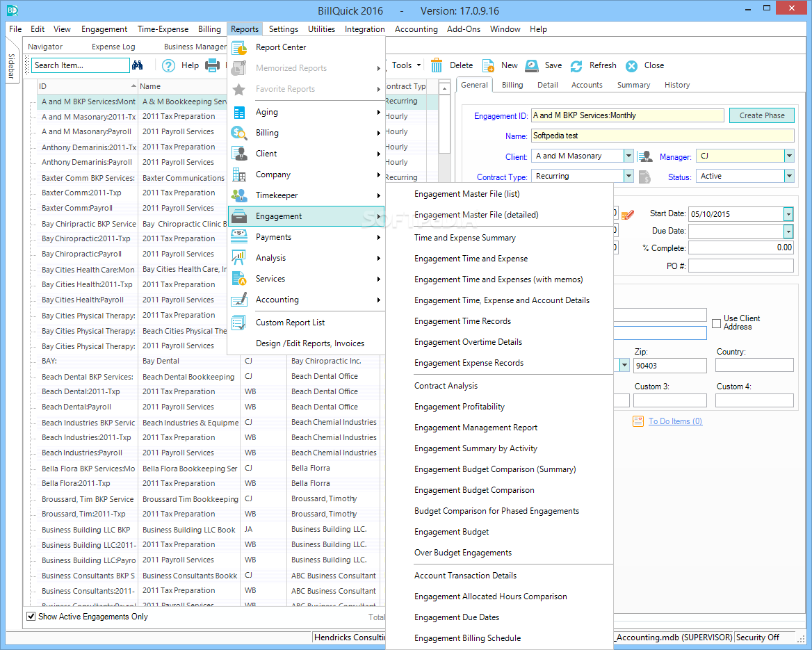Click the Timekeeper reports people icon
The height and width of the screenshot is (650, 812).
pyautogui.click(x=239, y=195)
